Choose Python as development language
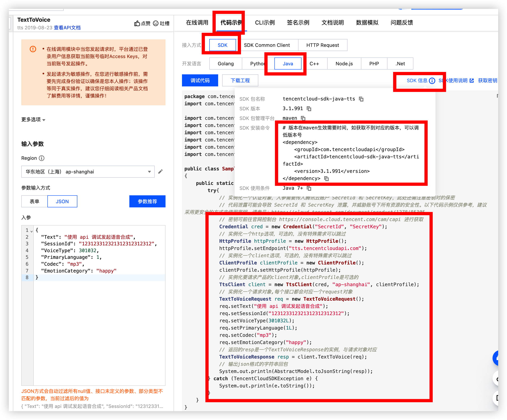 tap(258, 64)
